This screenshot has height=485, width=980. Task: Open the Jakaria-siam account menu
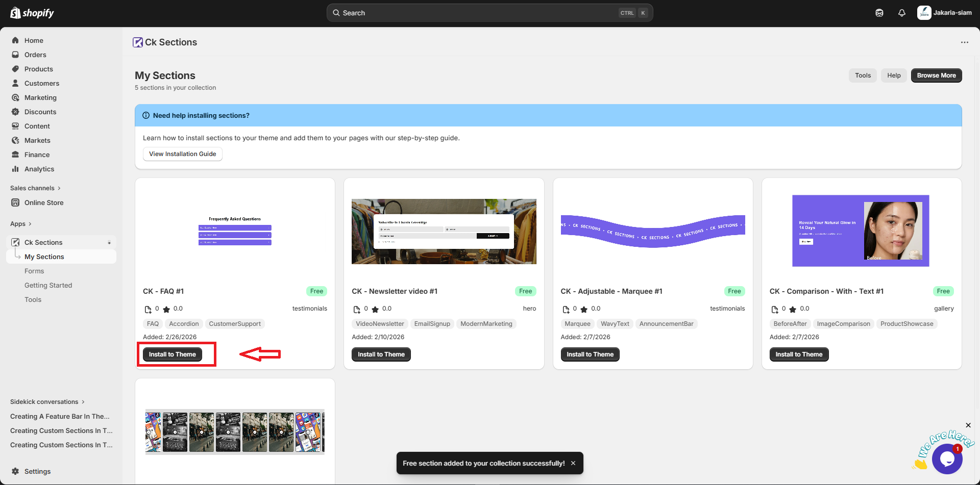pos(944,13)
